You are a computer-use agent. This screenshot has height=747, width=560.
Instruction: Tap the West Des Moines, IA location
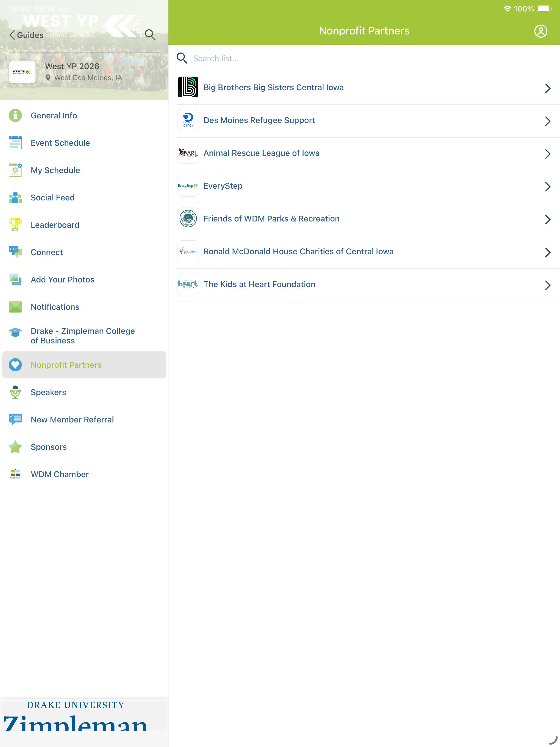click(x=84, y=78)
